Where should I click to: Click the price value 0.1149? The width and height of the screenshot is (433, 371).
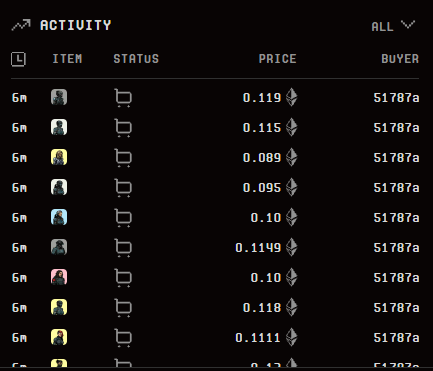click(258, 248)
